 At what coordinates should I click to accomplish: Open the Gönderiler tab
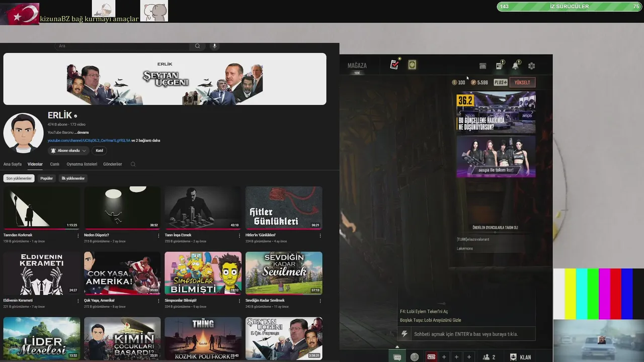113,164
